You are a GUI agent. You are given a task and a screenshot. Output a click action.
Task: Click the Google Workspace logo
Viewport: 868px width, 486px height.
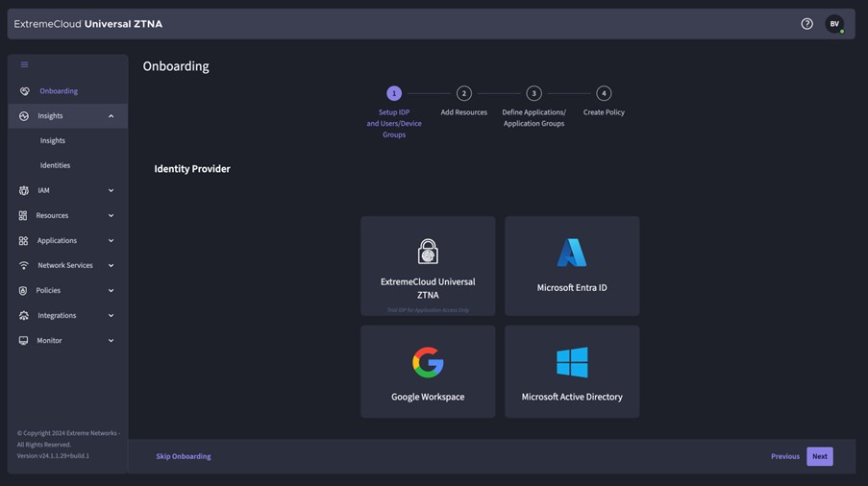428,362
